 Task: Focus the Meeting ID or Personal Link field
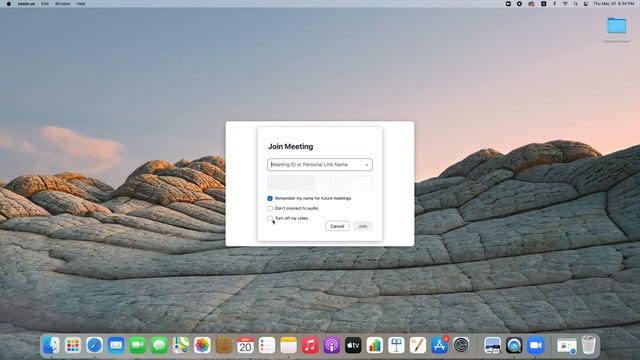320,164
